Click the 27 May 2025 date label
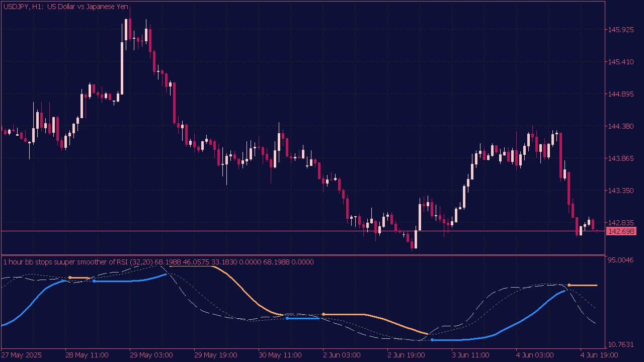644x362 pixels. coord(22,355)
